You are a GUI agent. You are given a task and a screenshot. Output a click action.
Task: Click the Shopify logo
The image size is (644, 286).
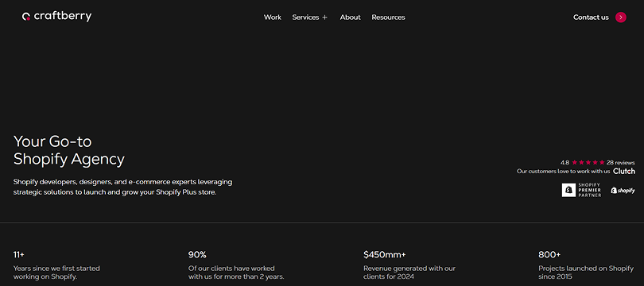(623, 191)
